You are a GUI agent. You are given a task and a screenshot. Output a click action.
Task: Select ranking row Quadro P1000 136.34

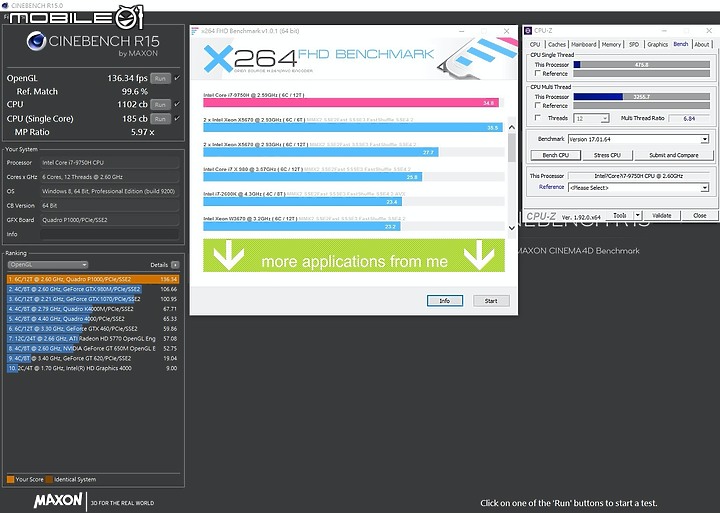(93, 279)
